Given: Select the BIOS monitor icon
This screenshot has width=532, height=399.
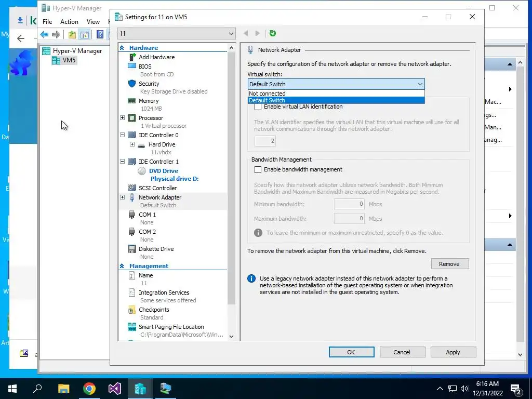Looking at the screenshot, I should 132,66.
